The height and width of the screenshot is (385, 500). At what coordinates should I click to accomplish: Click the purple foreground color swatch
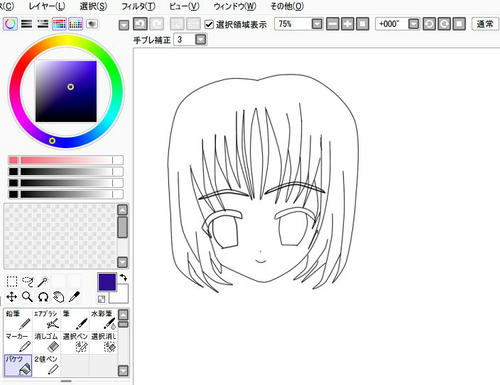click(107, 282)
